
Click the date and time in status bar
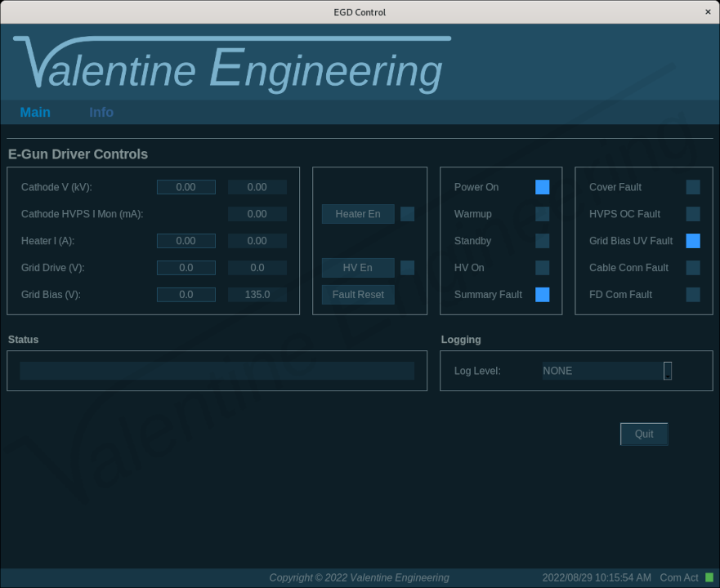(597, 577)
